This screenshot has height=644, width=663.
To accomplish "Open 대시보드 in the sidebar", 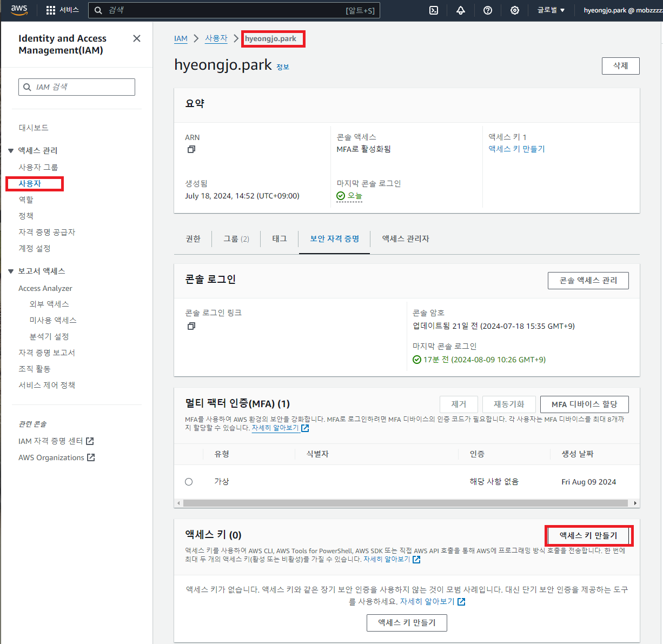I will coord(34,128).
